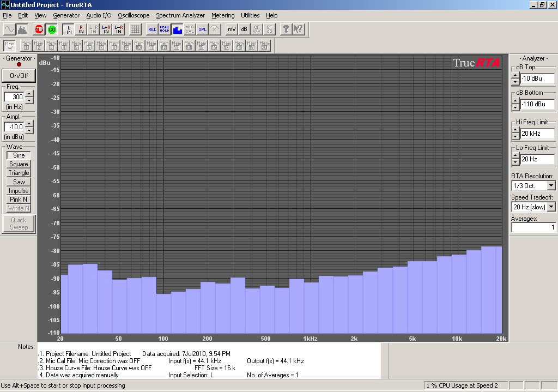
Task: Open the RTA Resolution dropdown
Action: tap(551, 186)
